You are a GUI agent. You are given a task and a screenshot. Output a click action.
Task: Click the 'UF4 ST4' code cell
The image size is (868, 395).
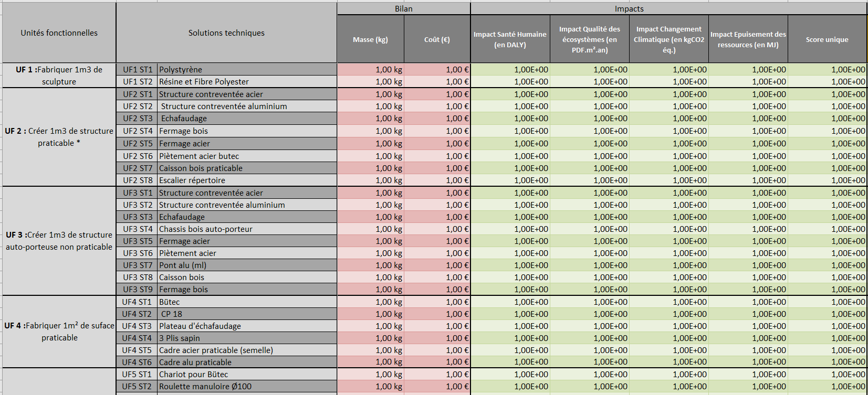pyautogui.click(x=137, y=338)
